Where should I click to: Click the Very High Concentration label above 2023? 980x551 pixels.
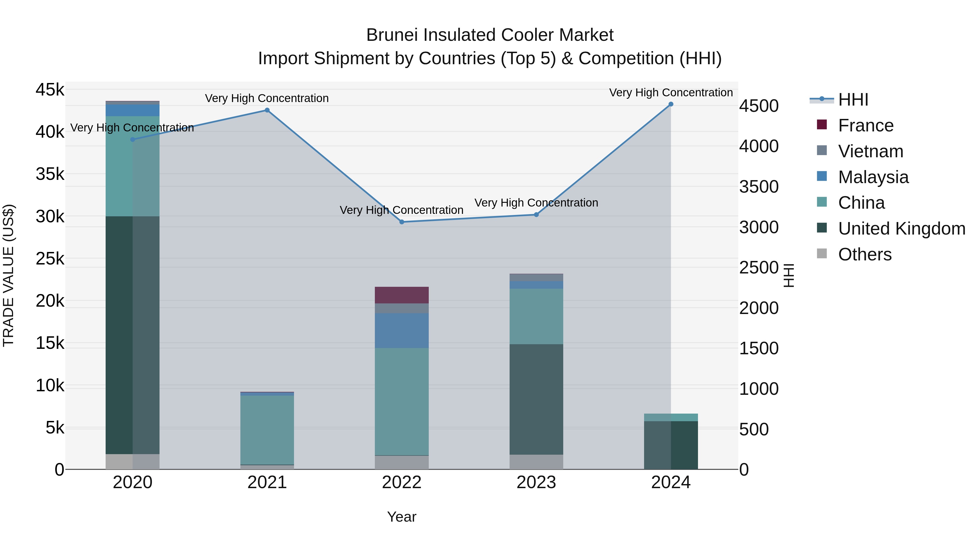(x=536, y=203)
